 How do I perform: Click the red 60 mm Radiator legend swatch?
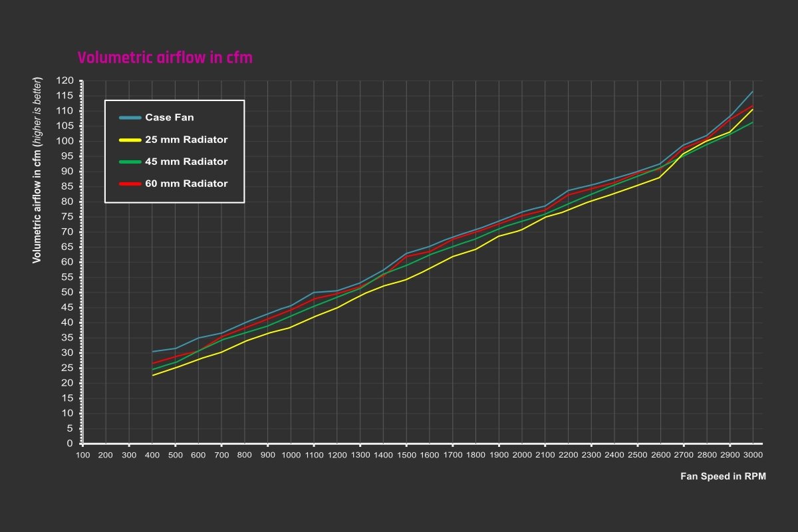click(x=130, y=184)
